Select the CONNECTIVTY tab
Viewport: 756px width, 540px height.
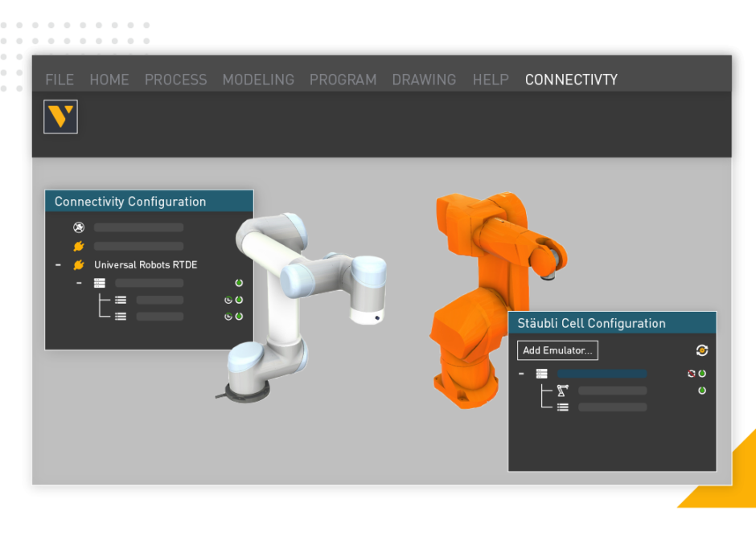pyautogui.click(x=571, y=80)
